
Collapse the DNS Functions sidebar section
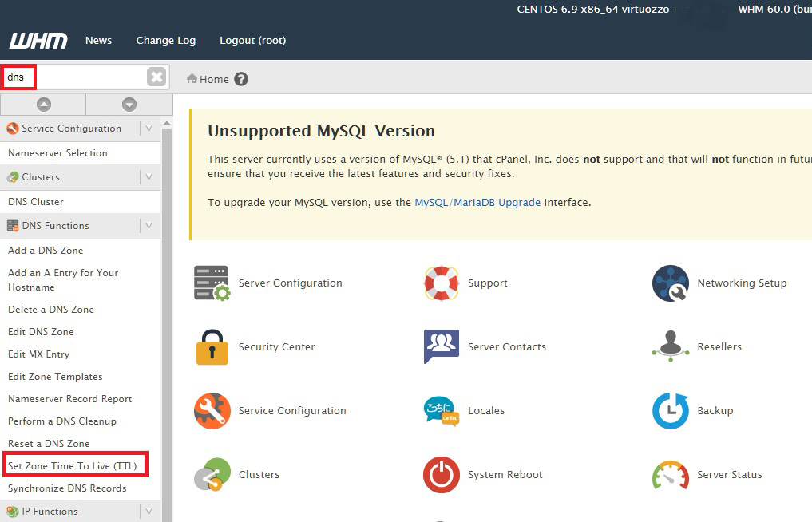pos(149,226)
